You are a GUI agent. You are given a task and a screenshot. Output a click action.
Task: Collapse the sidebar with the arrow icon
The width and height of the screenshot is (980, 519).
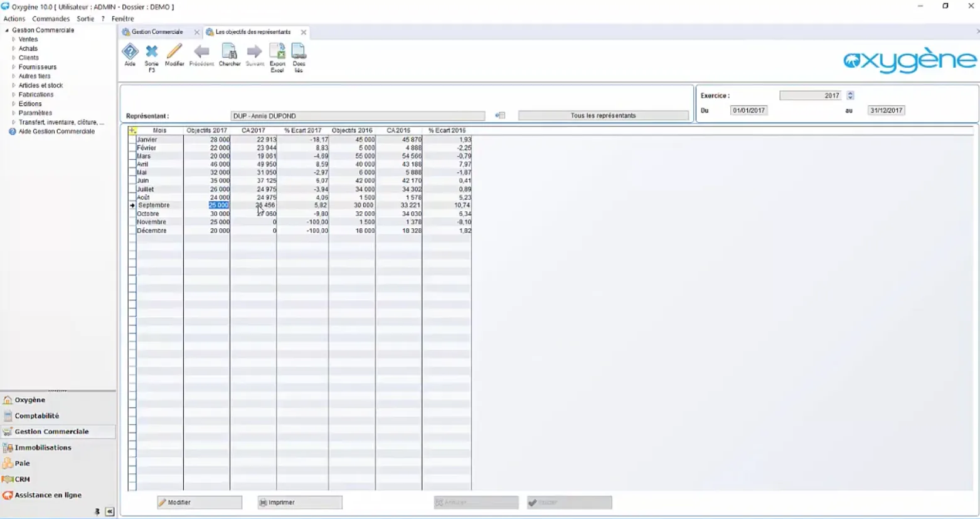click(x=110, y=511)
